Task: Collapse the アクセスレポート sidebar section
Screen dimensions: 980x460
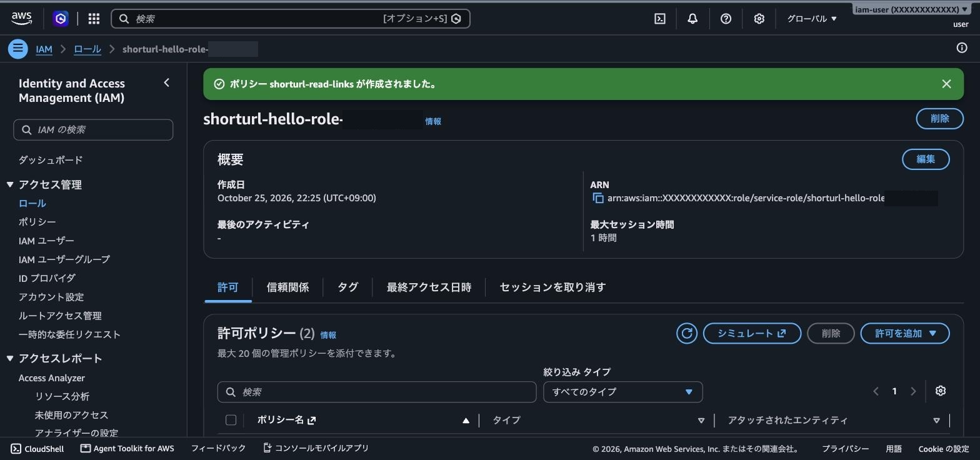Action: (x=10, y=358)
